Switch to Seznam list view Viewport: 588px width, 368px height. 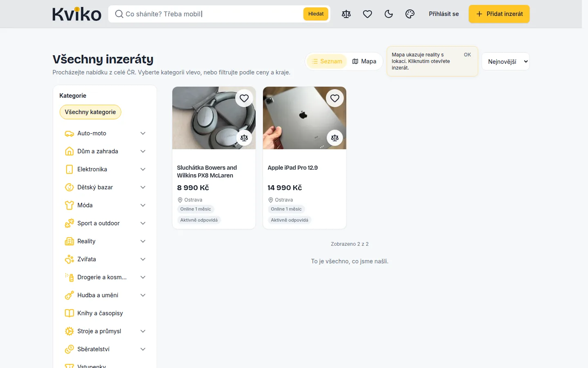pos(327,61)
